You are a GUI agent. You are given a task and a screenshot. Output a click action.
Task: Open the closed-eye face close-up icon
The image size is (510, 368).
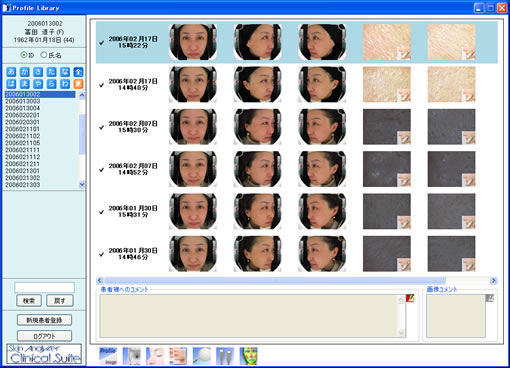click(x=155, y=356)
